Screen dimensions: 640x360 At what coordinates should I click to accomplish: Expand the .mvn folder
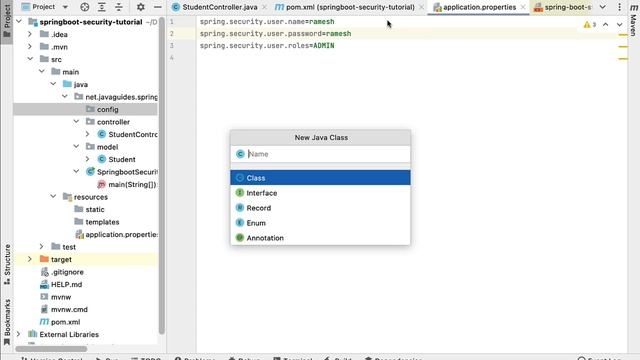tap(30, 47)
